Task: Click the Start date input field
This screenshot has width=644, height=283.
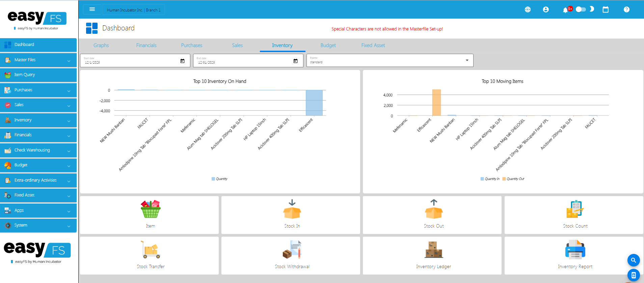Action: [x=132, y=61]
